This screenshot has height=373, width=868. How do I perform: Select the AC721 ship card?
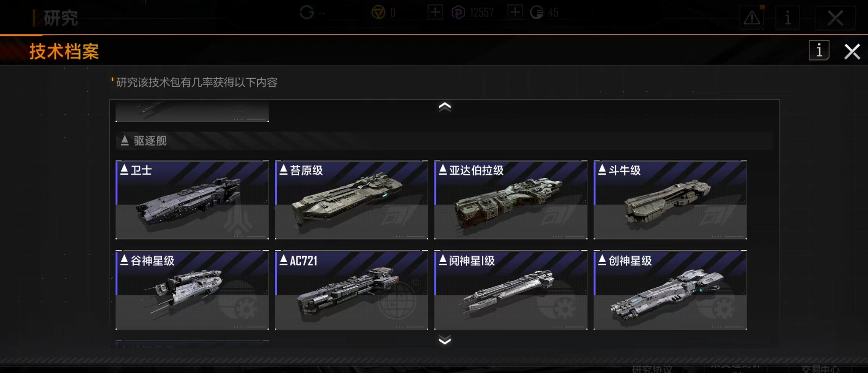coord(351,290)
